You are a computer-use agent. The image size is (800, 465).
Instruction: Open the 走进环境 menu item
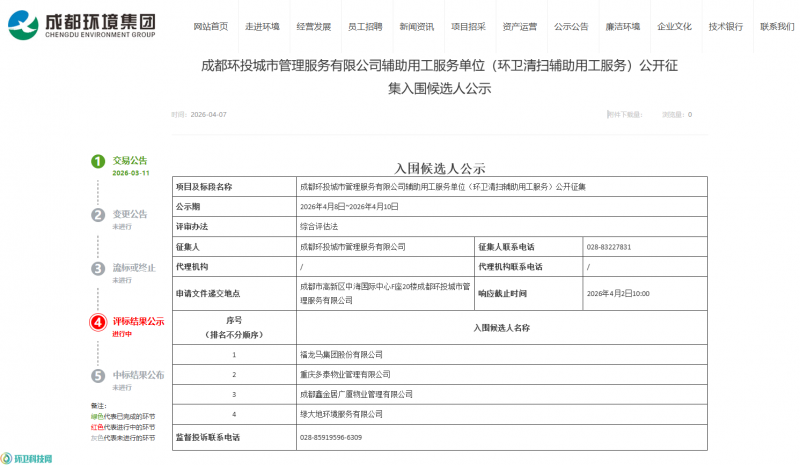point(262,26)
